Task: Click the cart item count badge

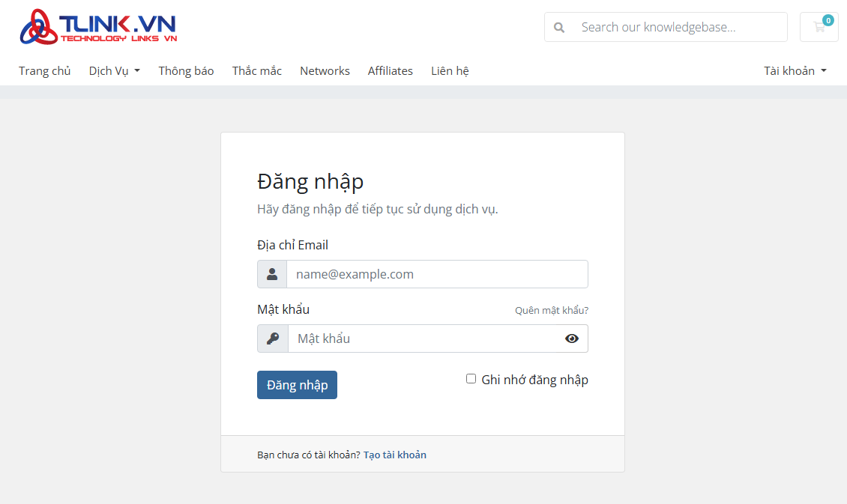Action: tap(828, 20)
